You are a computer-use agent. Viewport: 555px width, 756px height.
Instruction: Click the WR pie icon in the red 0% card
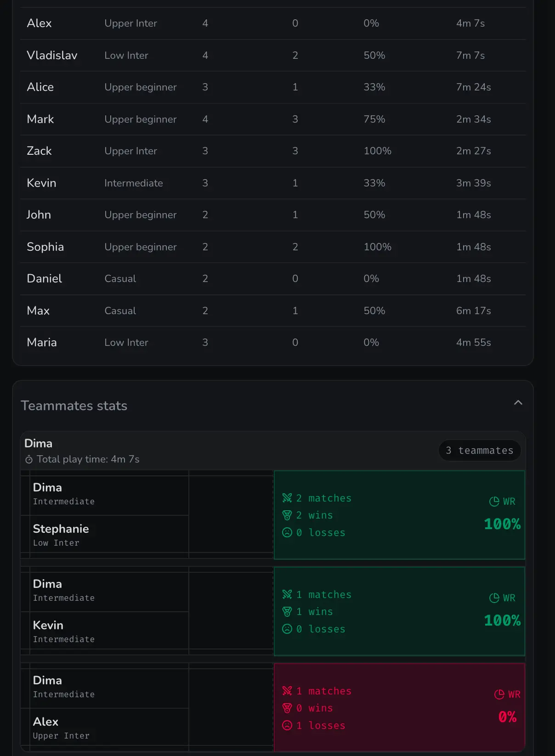[499, 694]
